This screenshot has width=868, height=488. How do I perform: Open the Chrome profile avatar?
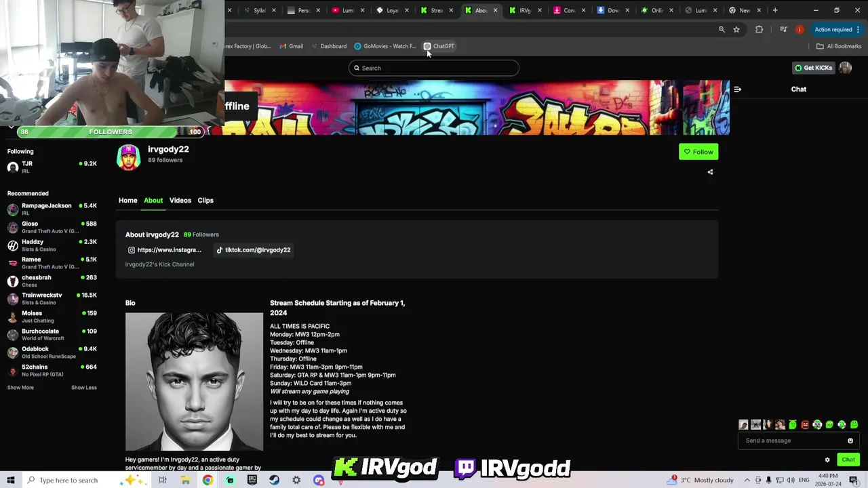click(x=800, y=29)
